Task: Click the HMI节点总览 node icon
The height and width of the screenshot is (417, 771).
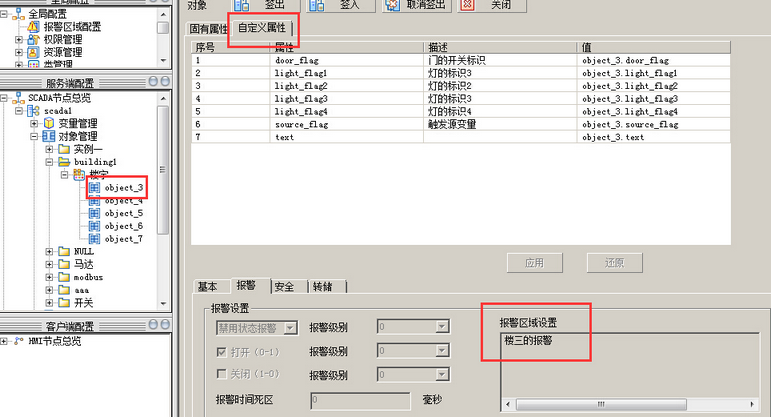Action: (19, 341)
